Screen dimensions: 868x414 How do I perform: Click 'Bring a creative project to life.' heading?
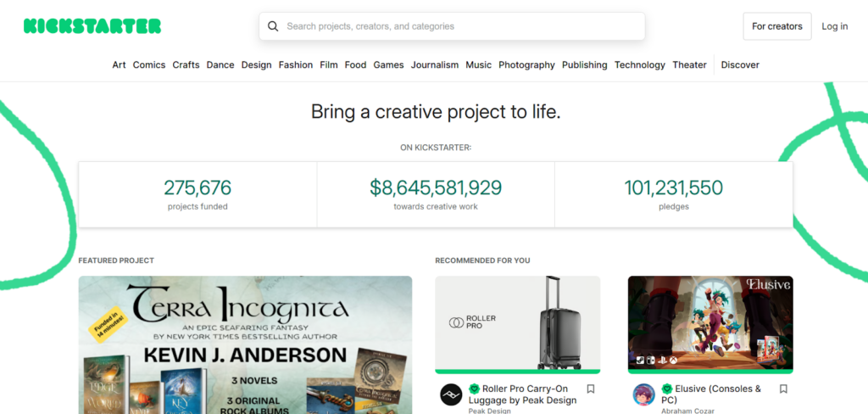436,112
